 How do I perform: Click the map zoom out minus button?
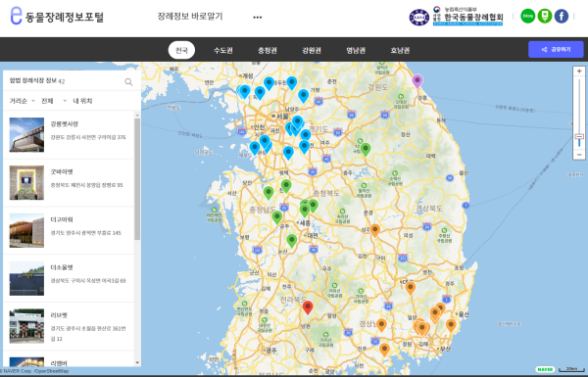point(579,155)
